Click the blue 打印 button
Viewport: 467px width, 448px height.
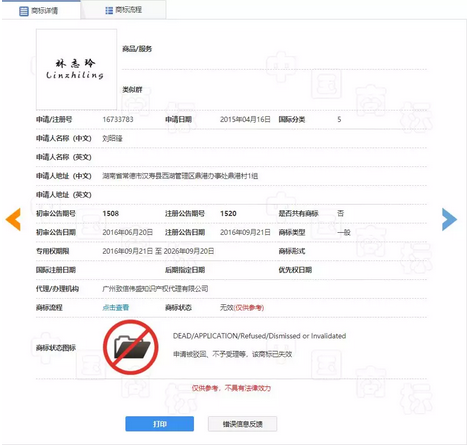(x=159, y=424)
